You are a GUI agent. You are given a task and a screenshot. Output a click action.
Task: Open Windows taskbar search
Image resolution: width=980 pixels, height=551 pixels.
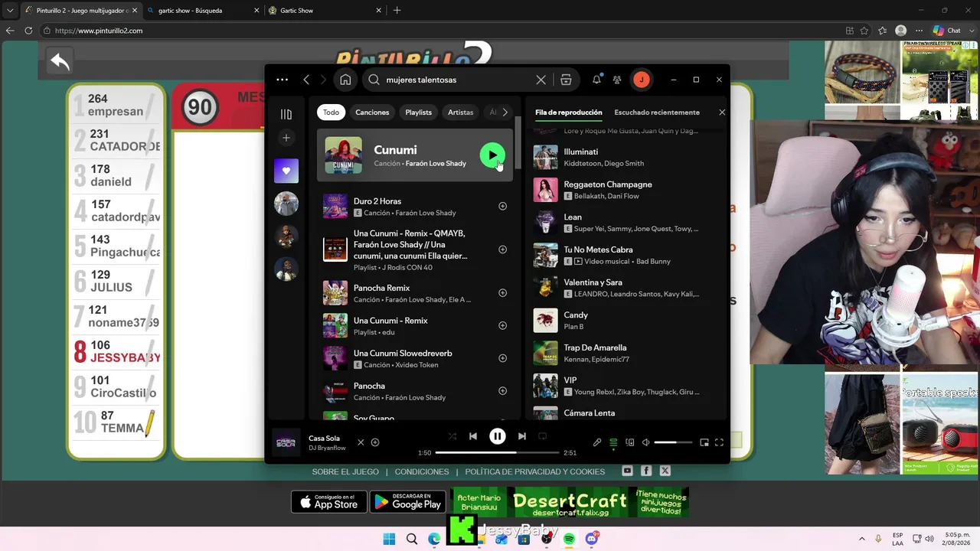pos(412,540)
